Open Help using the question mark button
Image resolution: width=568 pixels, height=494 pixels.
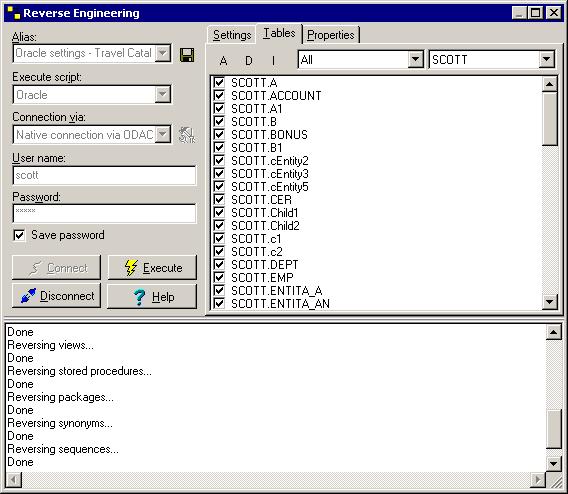(x=152, y=297)
